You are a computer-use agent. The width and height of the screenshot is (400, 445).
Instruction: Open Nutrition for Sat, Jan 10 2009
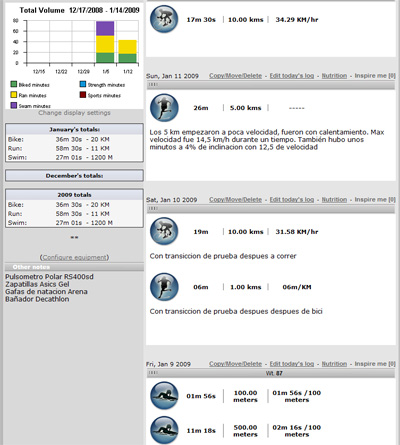tap(334, 200)
